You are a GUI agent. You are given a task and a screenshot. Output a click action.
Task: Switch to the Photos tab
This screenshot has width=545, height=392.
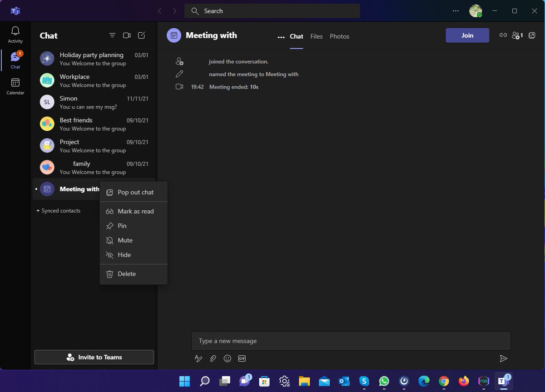tap(339, 36)
